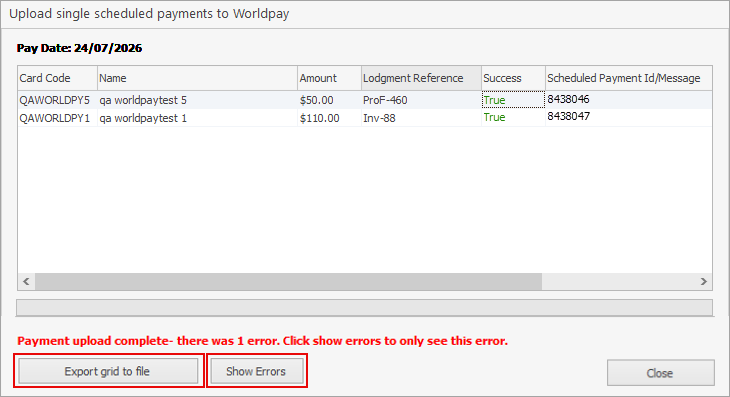Click the Success column header
The image size is (730, 397).
tap(513, 78)
